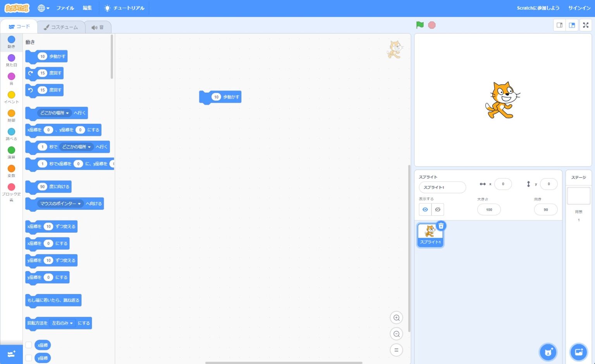
Task: Click the choose a backdrop button
Action: point(579,352)
